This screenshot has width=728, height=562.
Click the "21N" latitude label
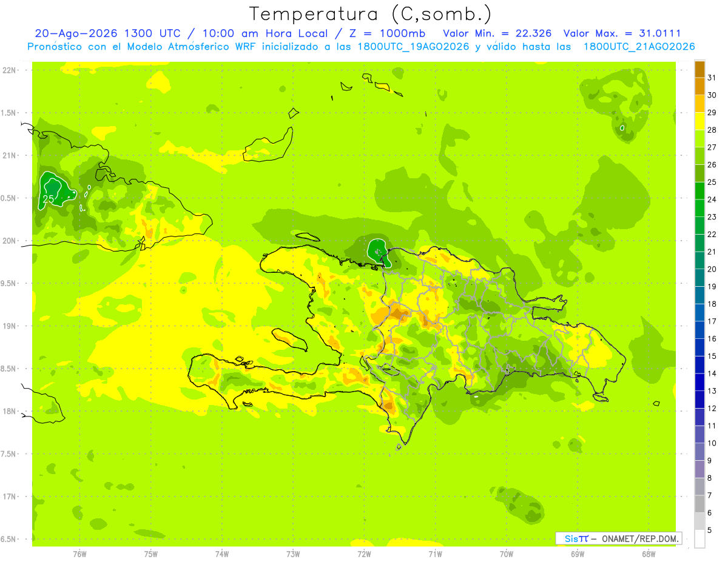[8, 155]
